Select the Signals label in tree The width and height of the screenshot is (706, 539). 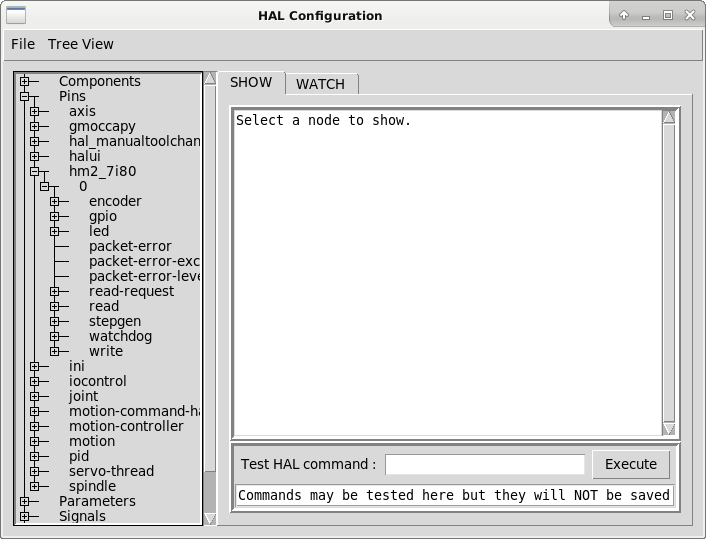[x=82, y=516]
